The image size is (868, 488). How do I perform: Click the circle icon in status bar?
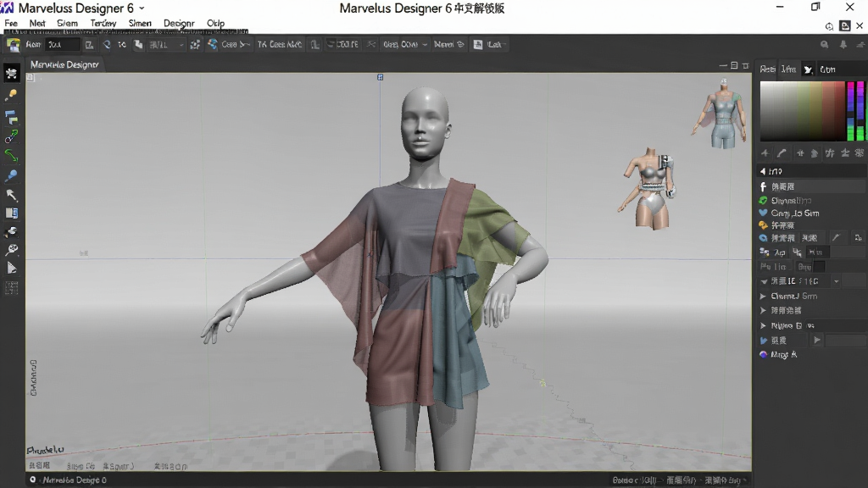click(x=33, y=480)
